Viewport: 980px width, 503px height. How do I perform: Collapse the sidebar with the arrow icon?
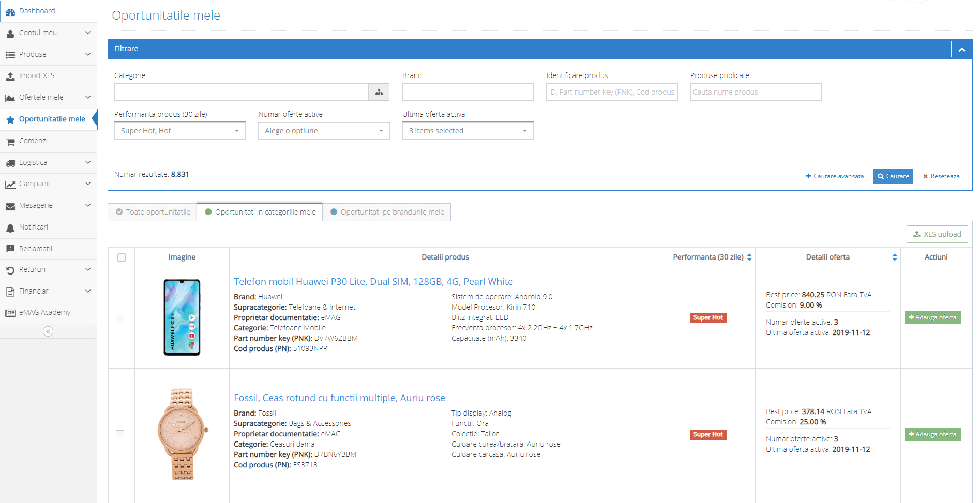48,331
